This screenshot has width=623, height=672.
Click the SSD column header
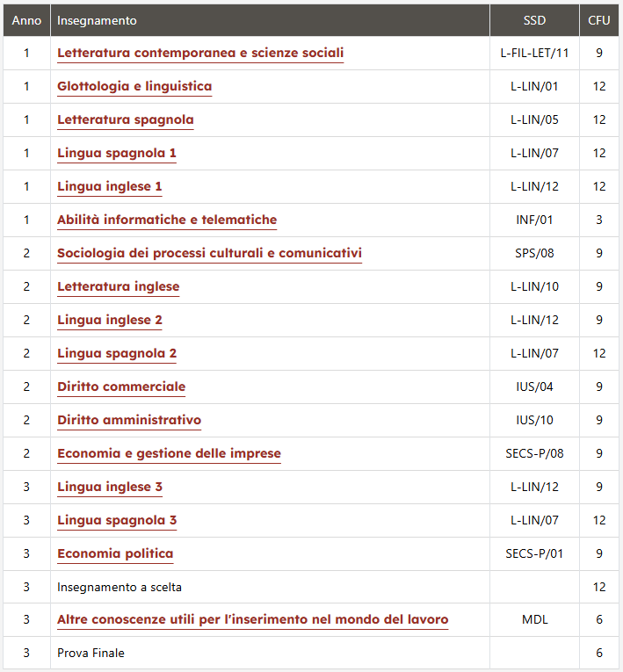click(534, 20)
